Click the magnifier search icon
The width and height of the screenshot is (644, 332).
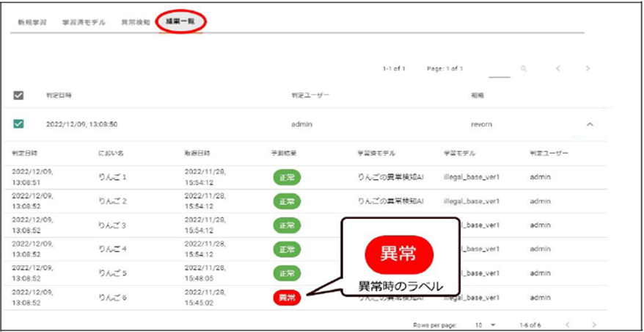524,69
